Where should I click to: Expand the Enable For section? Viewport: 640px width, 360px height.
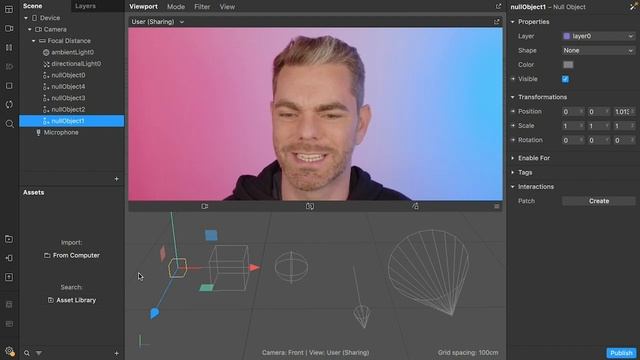[x=513, y=158]
